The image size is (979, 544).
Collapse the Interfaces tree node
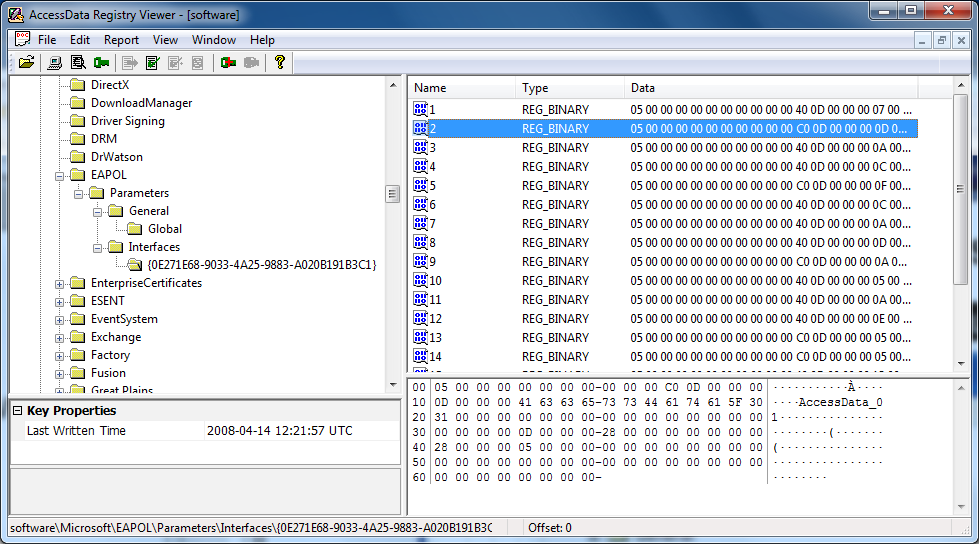[97, 248]
